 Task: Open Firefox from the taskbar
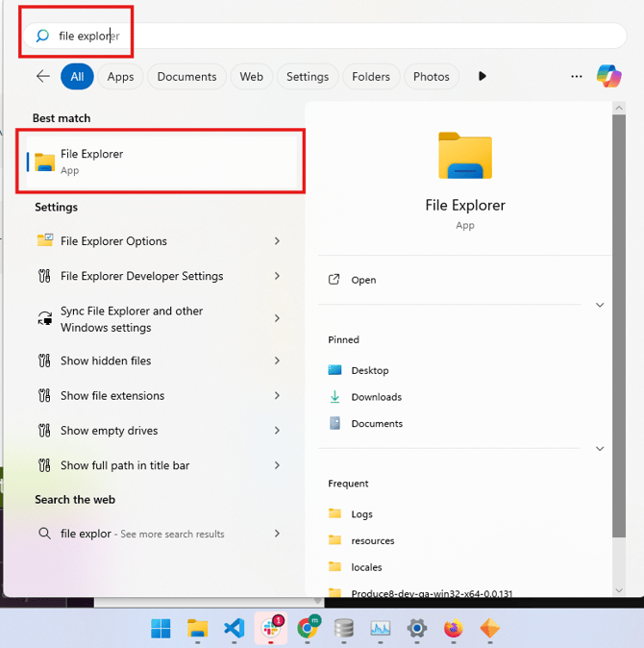point(453,629)
